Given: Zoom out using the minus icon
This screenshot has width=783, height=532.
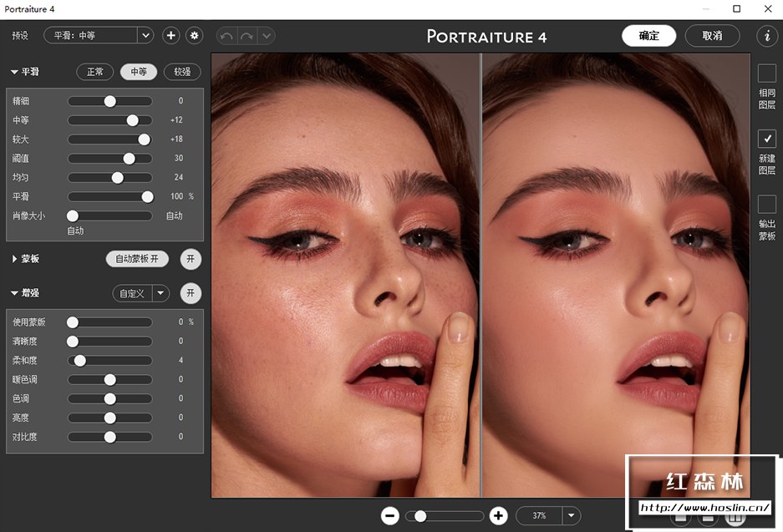Looking at the screenshot, I should point(389,515).
